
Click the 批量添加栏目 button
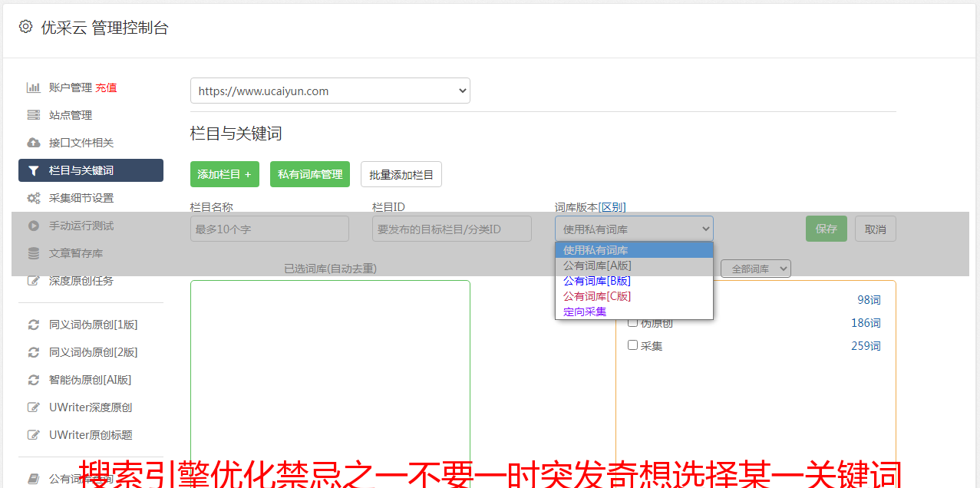coord(401,174)
